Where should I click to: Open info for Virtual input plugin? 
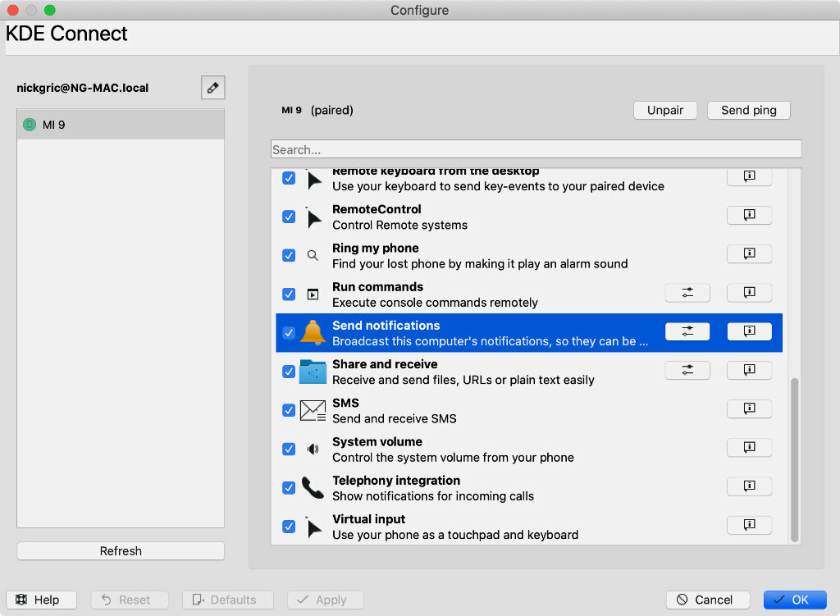[749, 524]
